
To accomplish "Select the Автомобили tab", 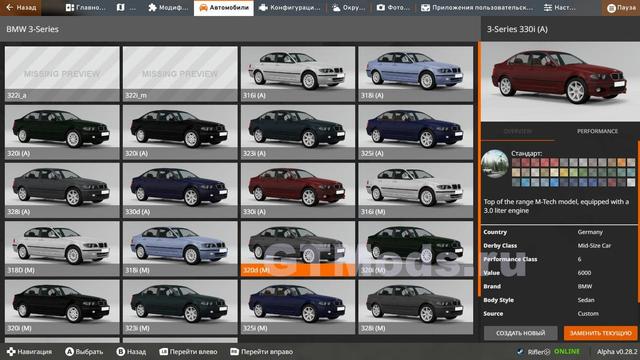I will (x=224, y=8).
